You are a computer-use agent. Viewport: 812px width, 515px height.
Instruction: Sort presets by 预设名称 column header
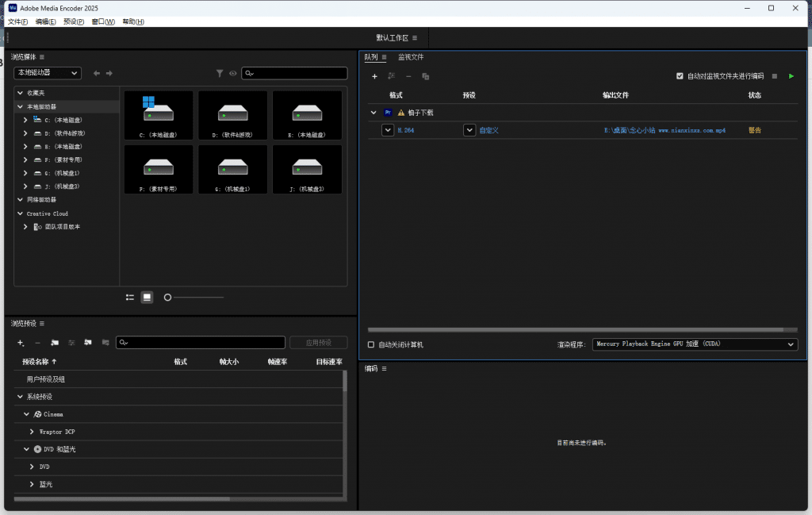(x=40, y=362)
